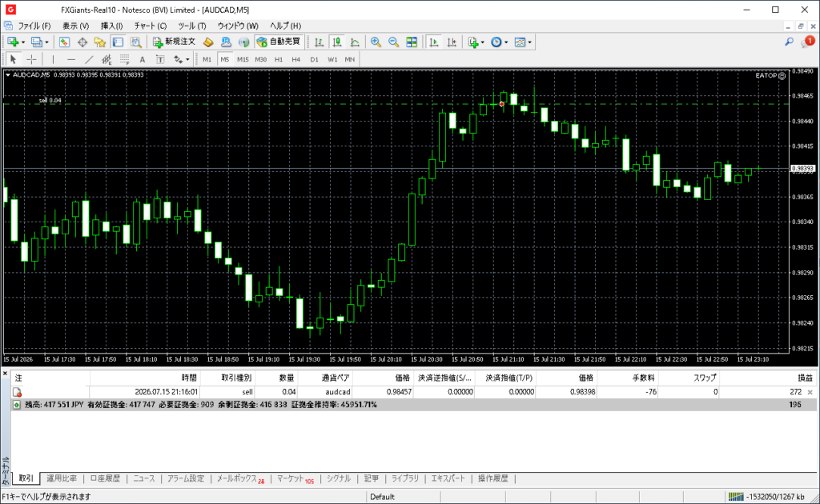Toggle chart shift icon
820x504 pixels.
[x=452, y=42]
